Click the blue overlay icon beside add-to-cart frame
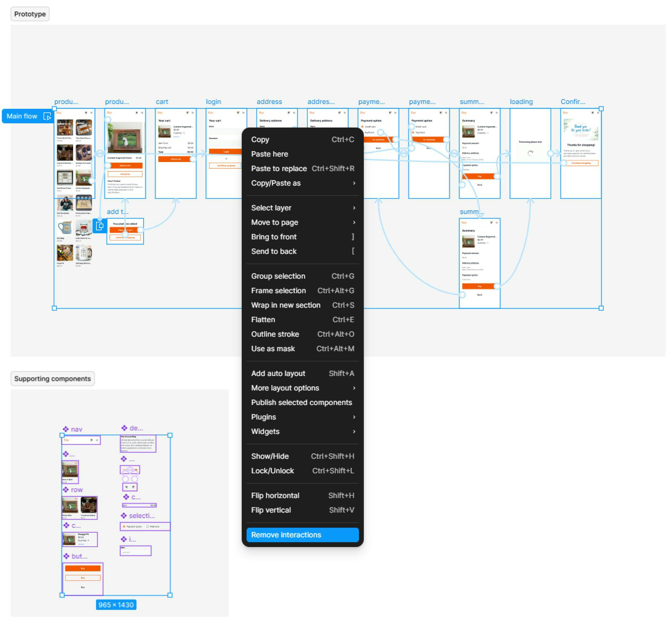Image resolution: width=672 pixels, height=625 pixels. tap(99, 226)
